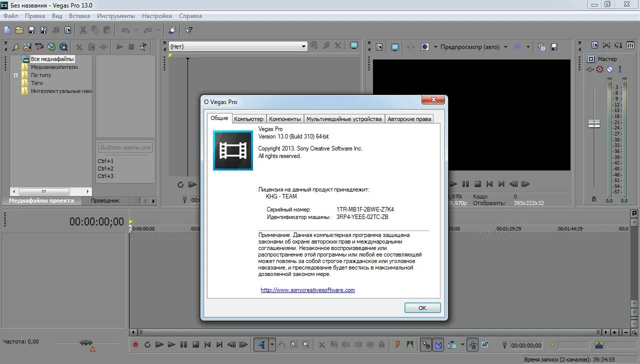Image resolution: width=640 pixels, height=364 pixels.
Task: Click the search media text field
Action: pos(125,147)
